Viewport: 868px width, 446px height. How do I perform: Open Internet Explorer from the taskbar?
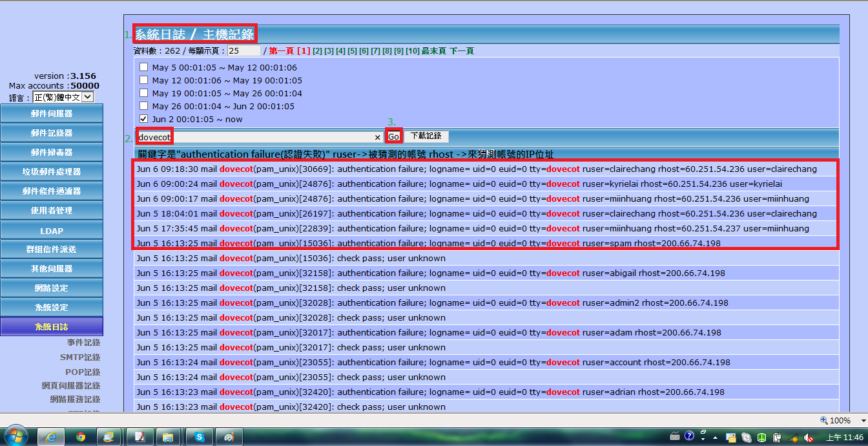[50, 436]
